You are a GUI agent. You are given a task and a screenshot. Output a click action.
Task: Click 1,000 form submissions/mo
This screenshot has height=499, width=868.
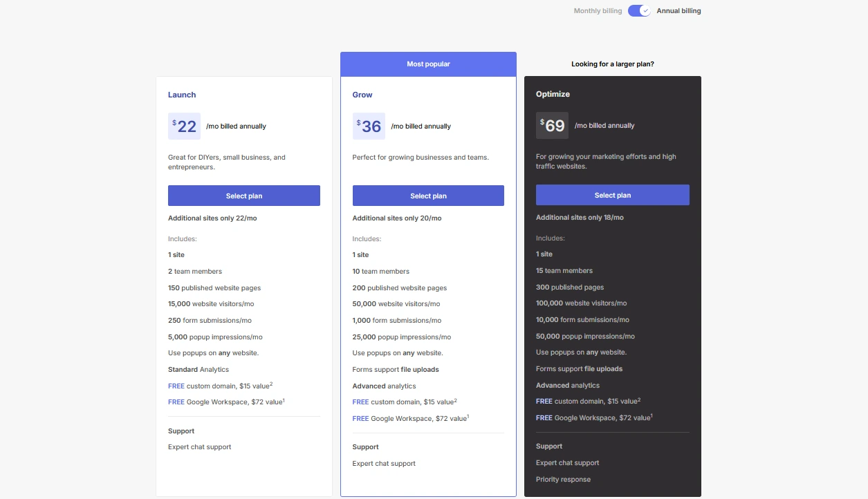pyautogui.click(x=397, y=321)
